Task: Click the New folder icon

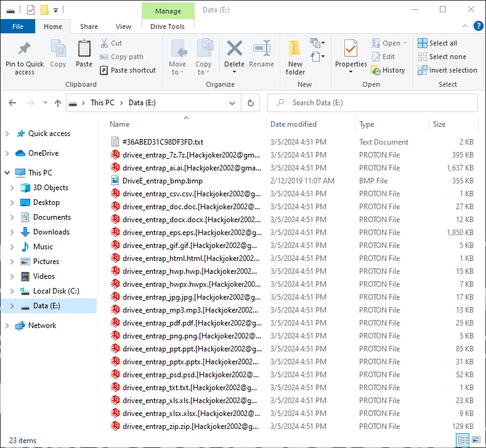Action: click(295, 49)
